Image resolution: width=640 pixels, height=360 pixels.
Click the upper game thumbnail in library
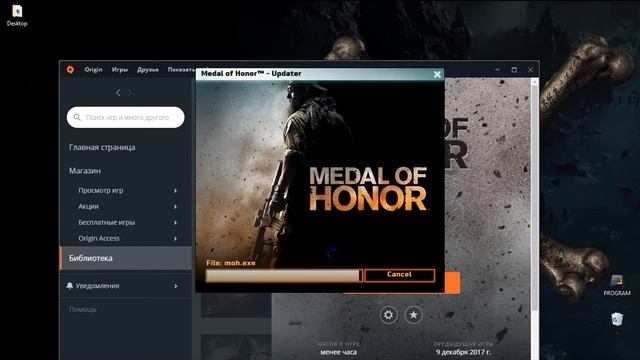(x=236, y=305)
